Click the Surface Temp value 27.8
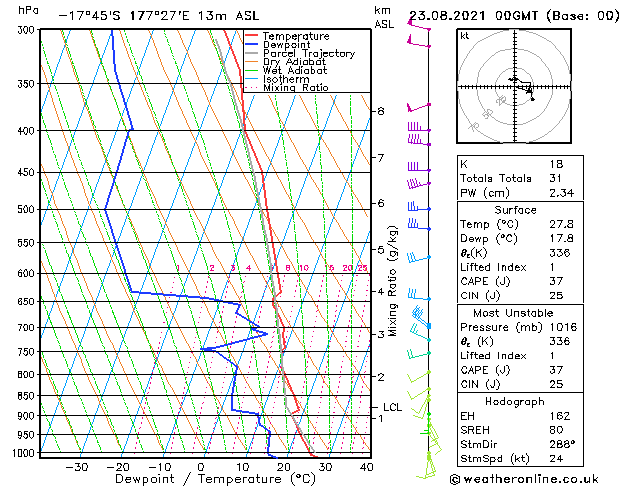 561,224
